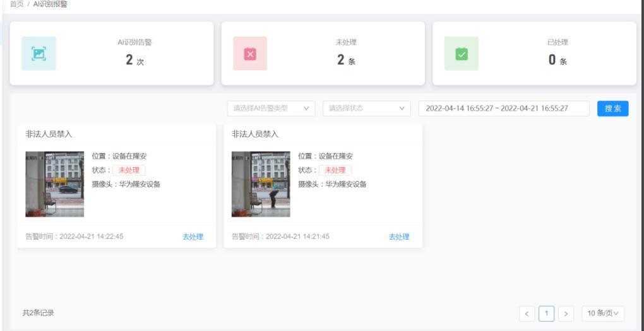The height and width of the screenshot is (331, 644).
Task: Expand the 10 条/页 page size selector
Action: pos(603,313)
